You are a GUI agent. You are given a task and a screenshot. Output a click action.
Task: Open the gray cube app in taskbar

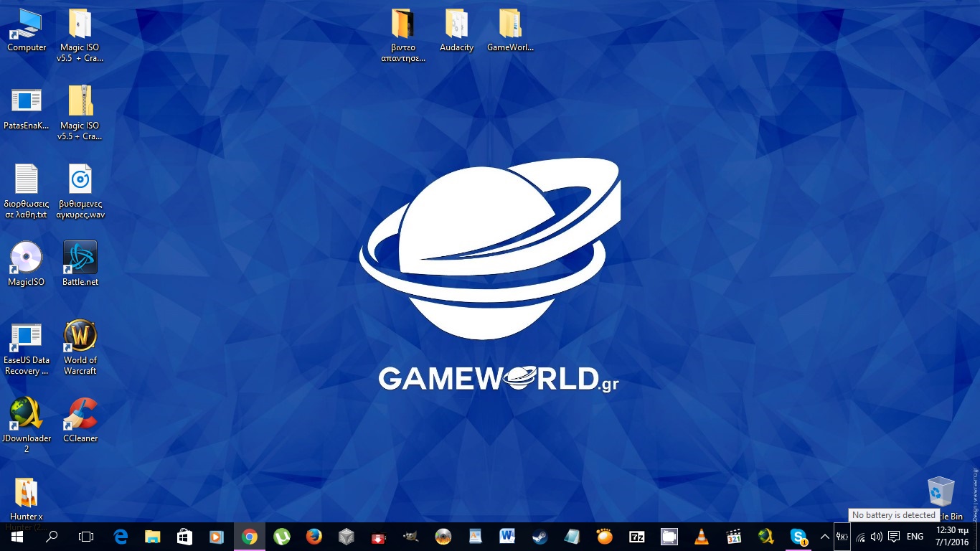pos(347,537)
